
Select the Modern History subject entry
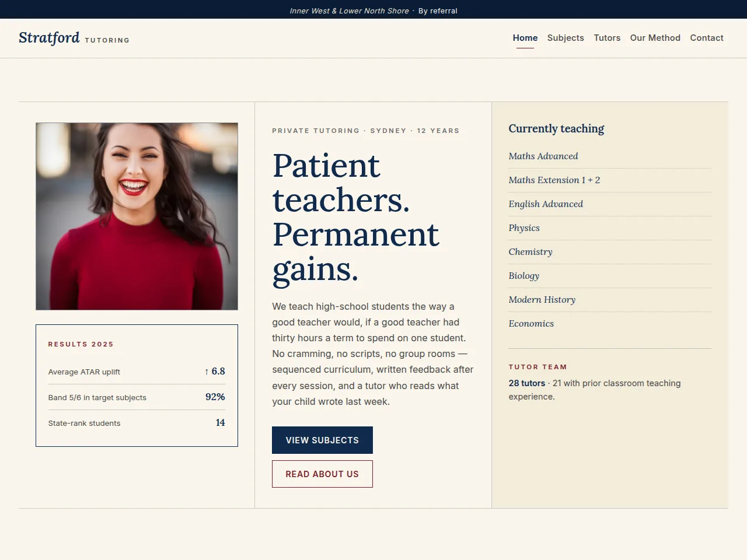pyautogui.click(x=610, y=300)
